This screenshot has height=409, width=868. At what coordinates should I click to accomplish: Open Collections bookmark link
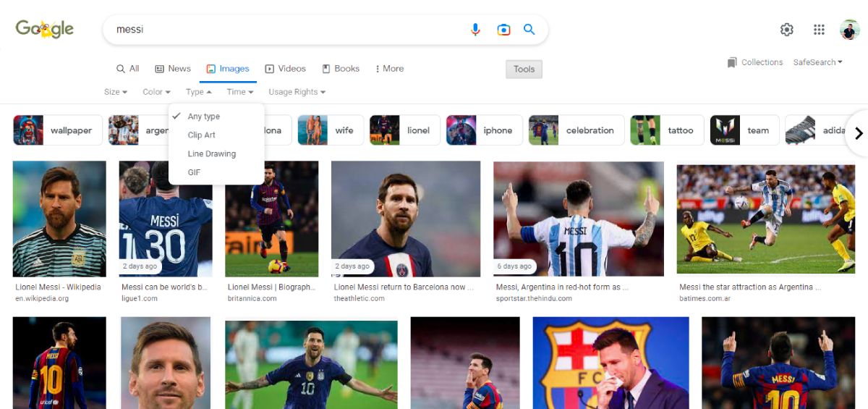coord(755,62)
